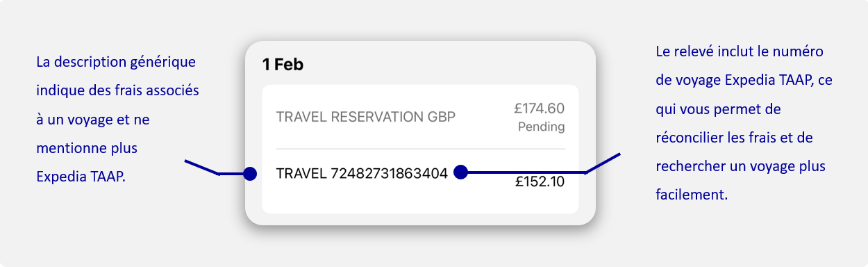Click 'de voyage Expedia TAAP, ce' line
Screen dimensions: 868x267
tap(744, 80)
